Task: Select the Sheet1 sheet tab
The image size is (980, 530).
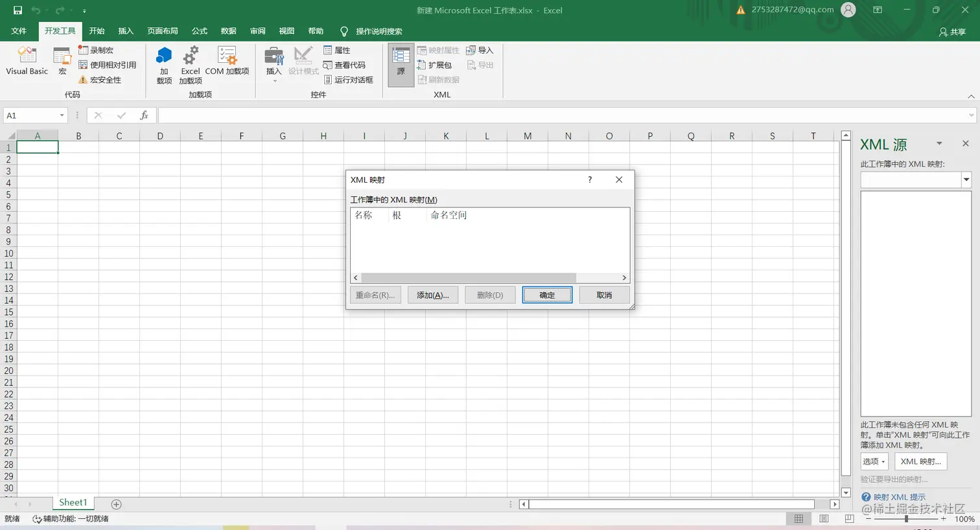Action: (73, 503)
